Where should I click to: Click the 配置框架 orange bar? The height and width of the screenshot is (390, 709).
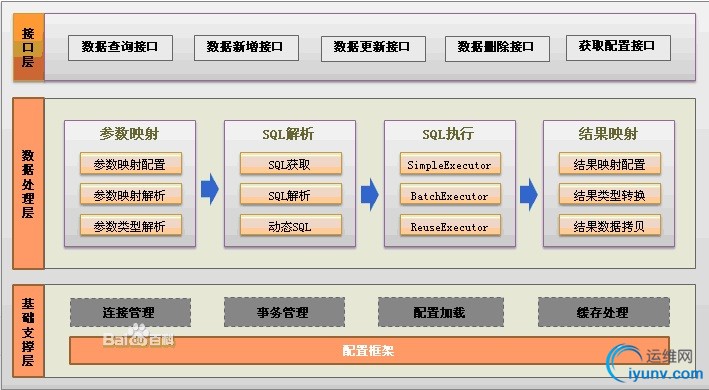369,351
